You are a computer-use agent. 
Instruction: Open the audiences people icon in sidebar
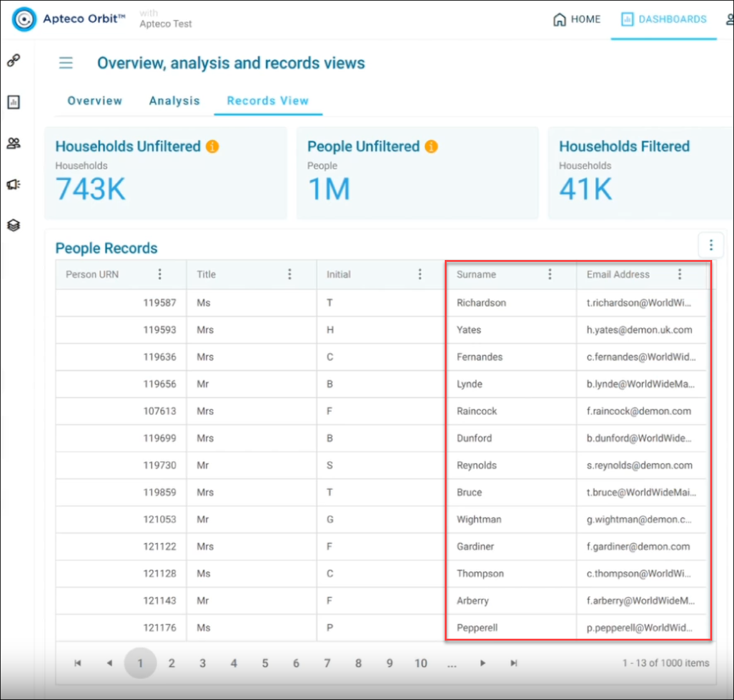[14, 143]
